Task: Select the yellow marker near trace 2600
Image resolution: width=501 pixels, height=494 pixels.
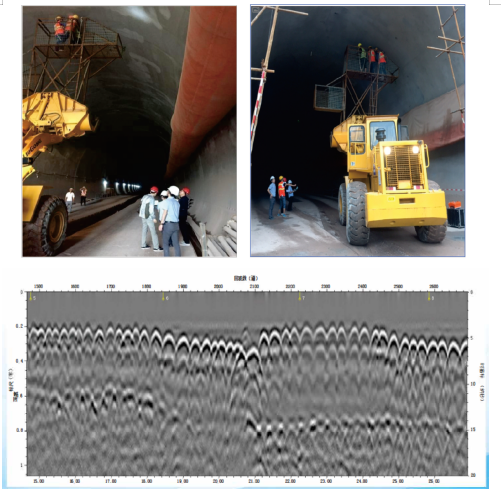Action: click(x=430, y=296)
